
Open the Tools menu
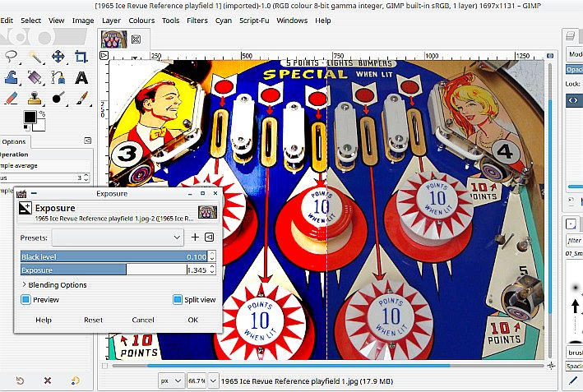tap(170, 21)
